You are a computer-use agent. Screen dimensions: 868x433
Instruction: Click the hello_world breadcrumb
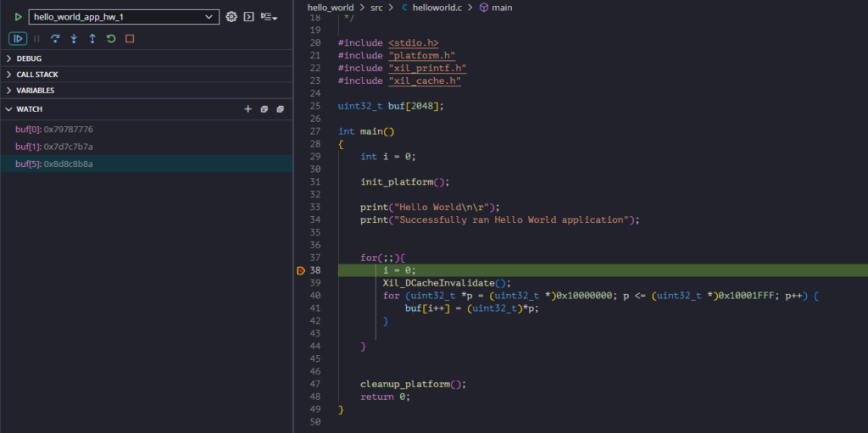coord(331,8)
